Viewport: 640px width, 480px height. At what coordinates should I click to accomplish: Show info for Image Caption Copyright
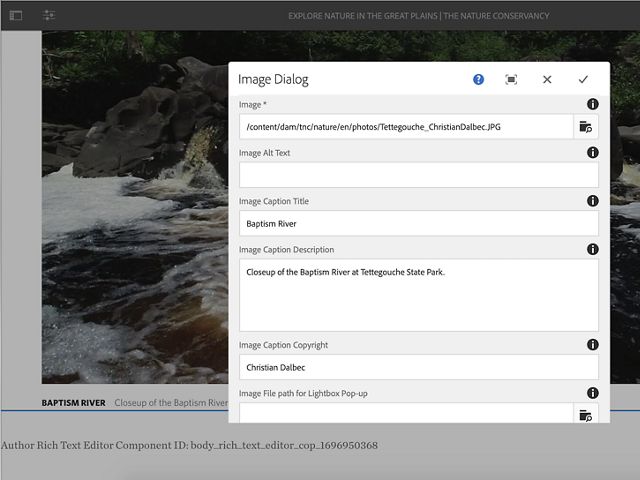592,345
